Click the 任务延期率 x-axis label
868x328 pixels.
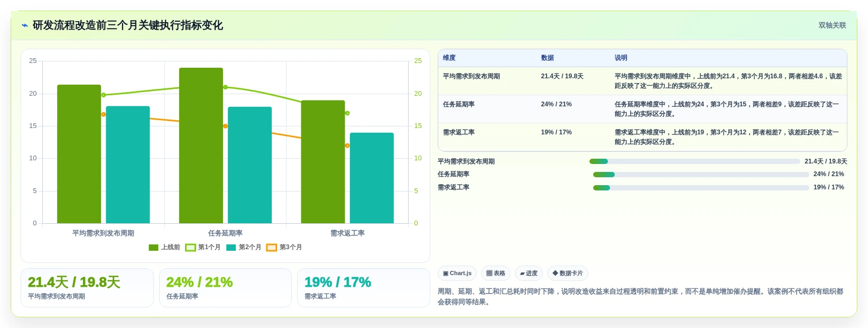pyautogui.click(x=225, y=233)
